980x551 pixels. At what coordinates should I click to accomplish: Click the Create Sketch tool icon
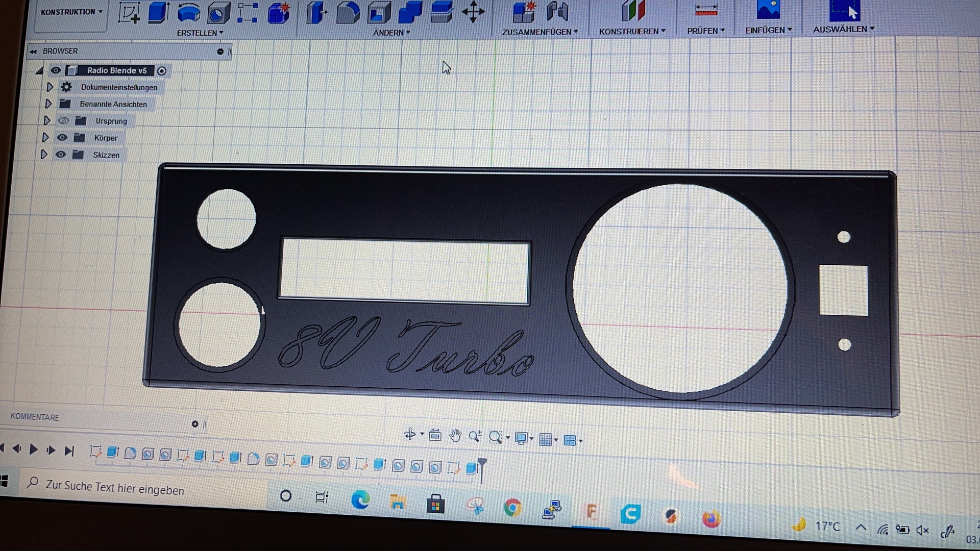(x=129, y=12)
